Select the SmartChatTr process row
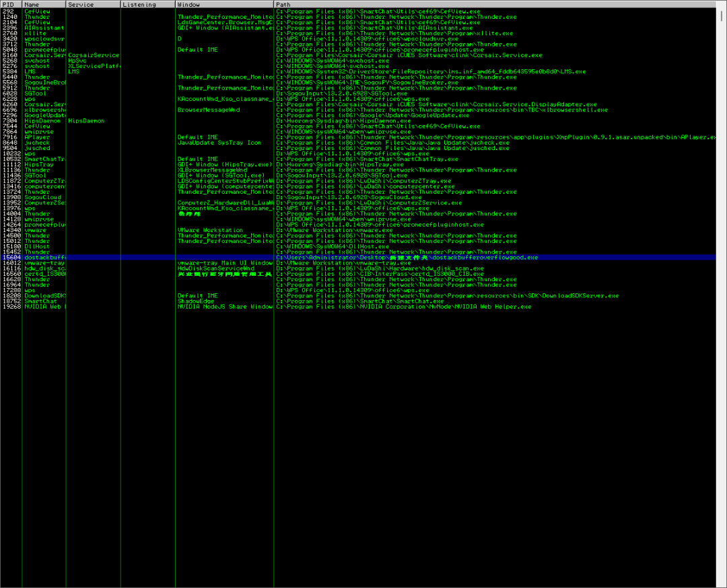727x588 pixels. [358, 159]
